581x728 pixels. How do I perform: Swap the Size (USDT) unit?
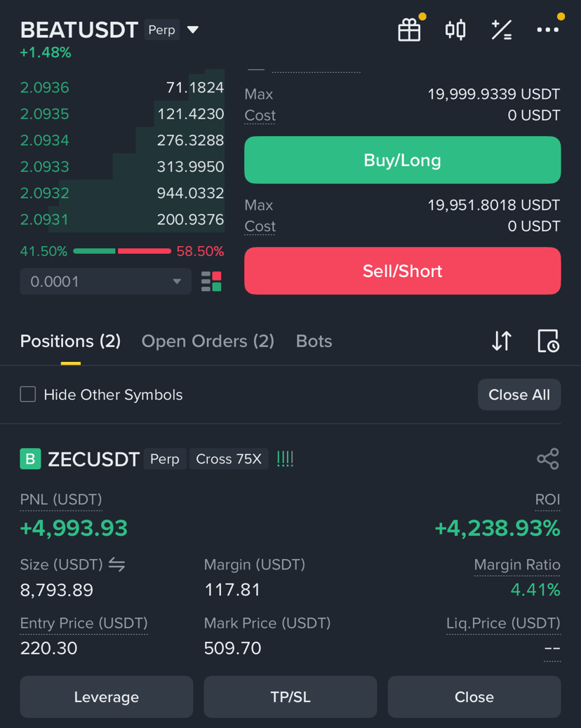[x=116, y=565]
